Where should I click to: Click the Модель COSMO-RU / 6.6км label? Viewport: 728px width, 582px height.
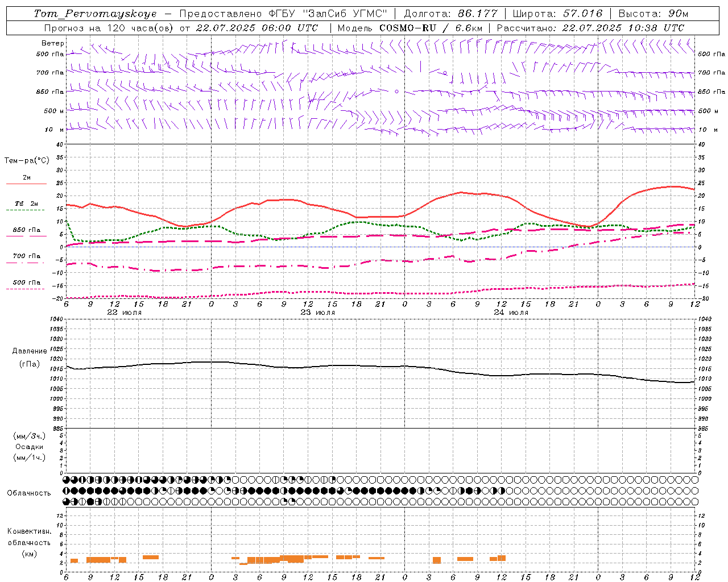click(410, 28)
